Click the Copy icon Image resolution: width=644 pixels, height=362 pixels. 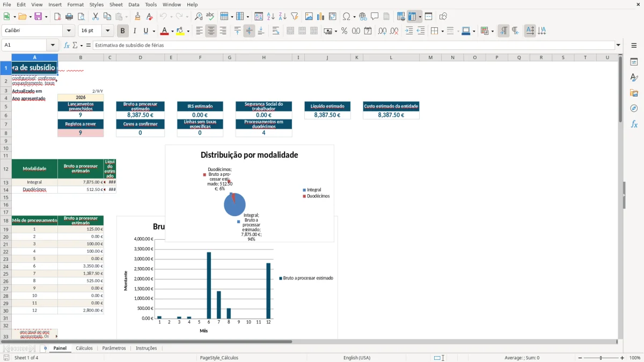pos(107,17)
